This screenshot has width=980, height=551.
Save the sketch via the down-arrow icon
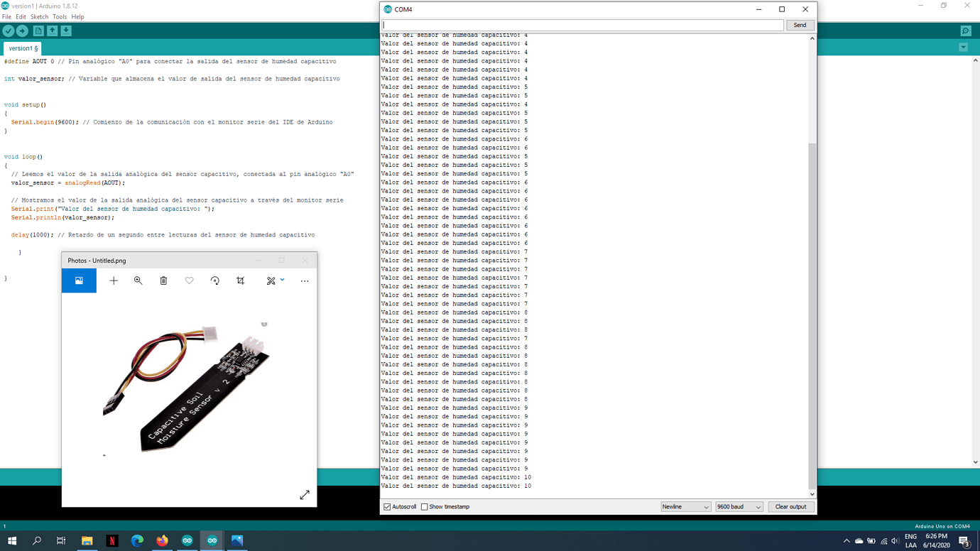coord(65,31)
